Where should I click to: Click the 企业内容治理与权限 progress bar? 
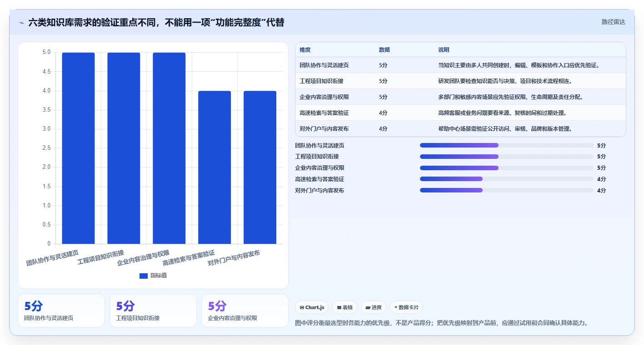click(x=507, y=168)
